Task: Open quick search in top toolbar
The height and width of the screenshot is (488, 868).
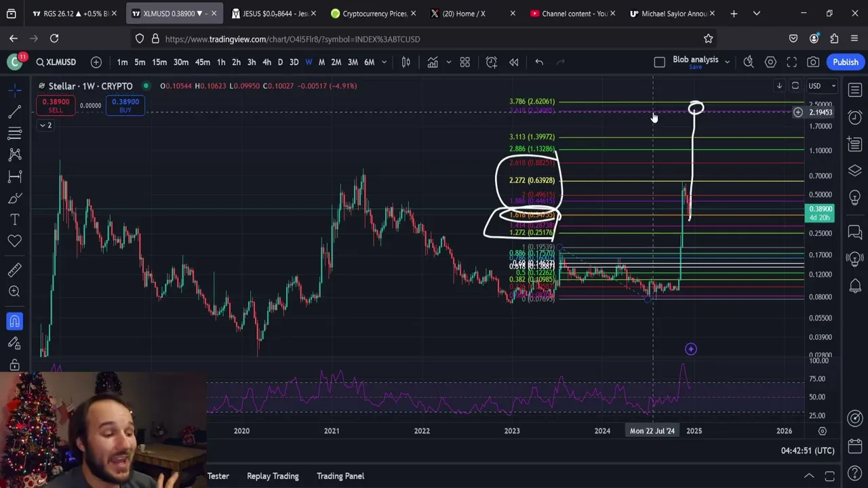Action: point(749,62)
